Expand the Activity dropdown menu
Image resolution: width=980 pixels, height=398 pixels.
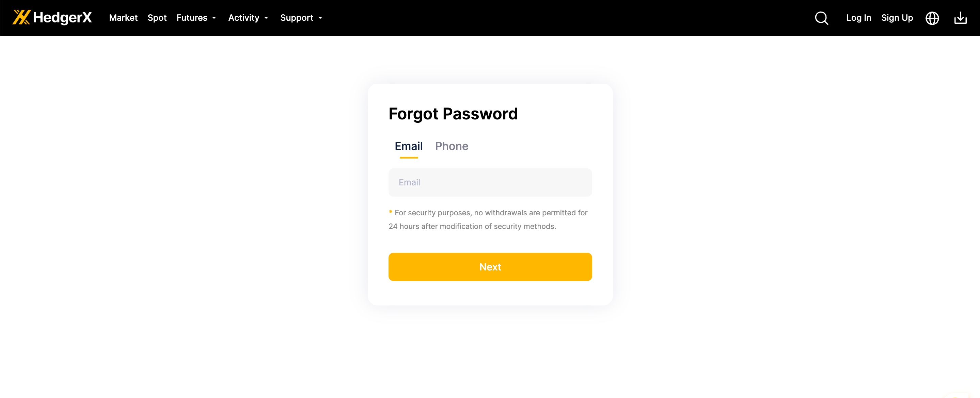[x=243, y=18]
